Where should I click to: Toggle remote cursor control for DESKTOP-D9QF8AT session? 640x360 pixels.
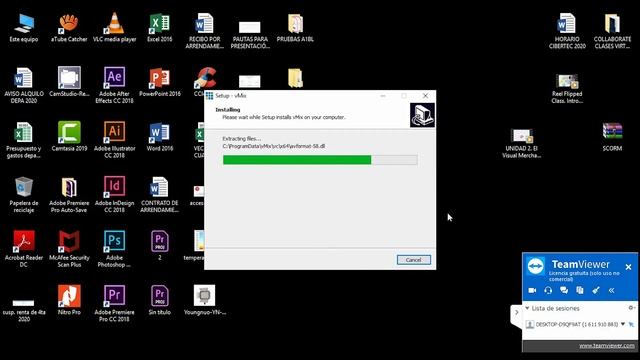coord(631,324)
